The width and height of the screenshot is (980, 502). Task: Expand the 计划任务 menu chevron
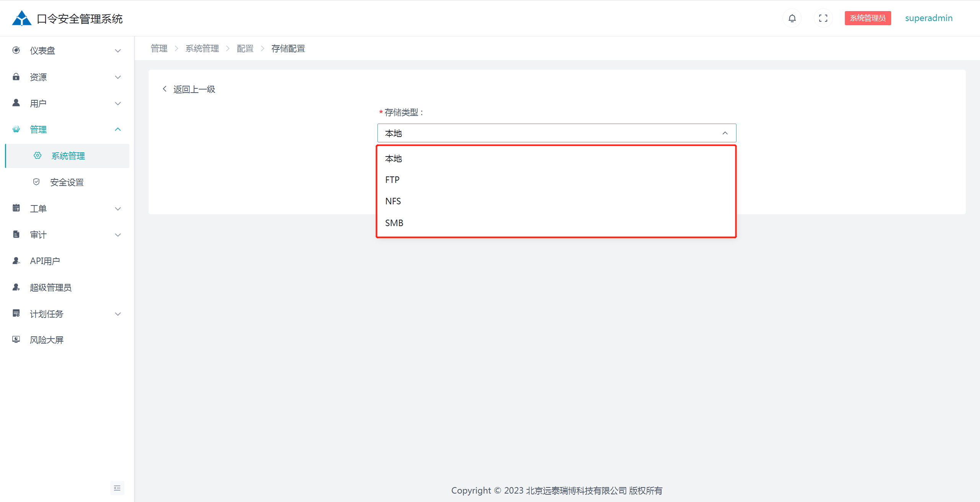[x=118, y=314]
